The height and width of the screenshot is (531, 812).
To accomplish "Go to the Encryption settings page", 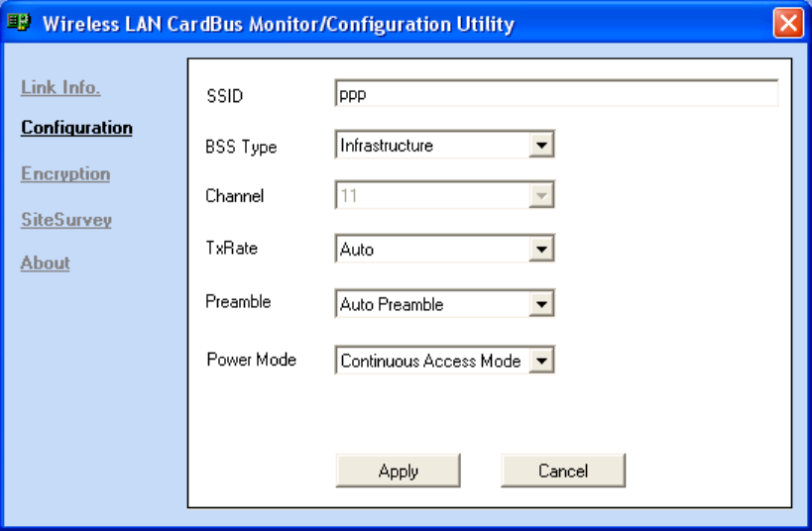I will (x=65, y=174).
